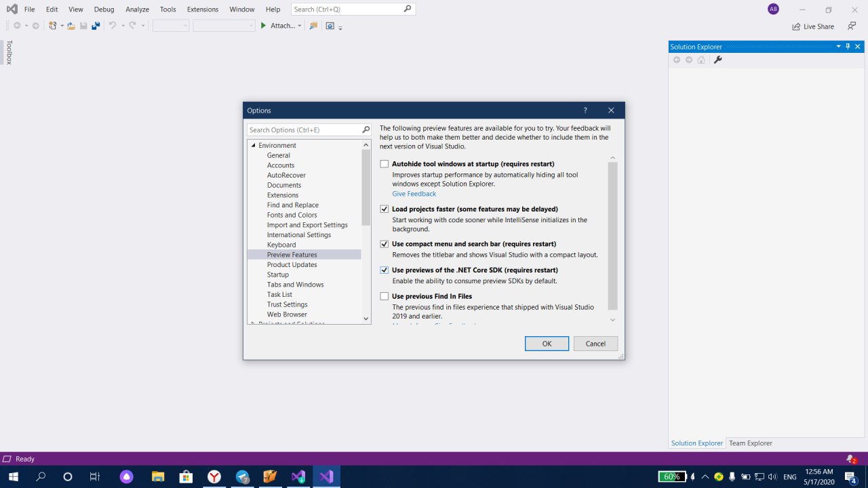Click the preview features list scrollbar thumb
The height and width of the screenshot is (488, 868).
613,236
